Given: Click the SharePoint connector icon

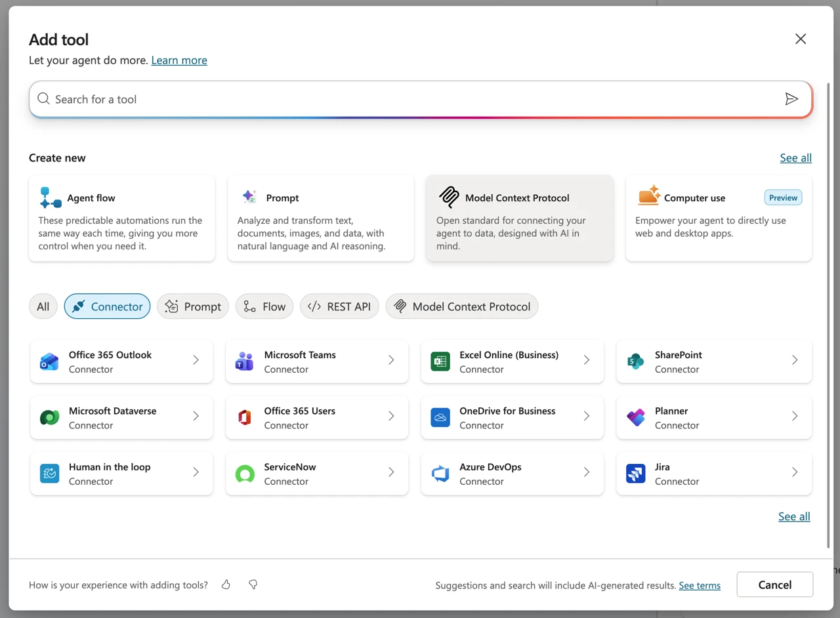Looking at the screenshot, I should point(635,361).
